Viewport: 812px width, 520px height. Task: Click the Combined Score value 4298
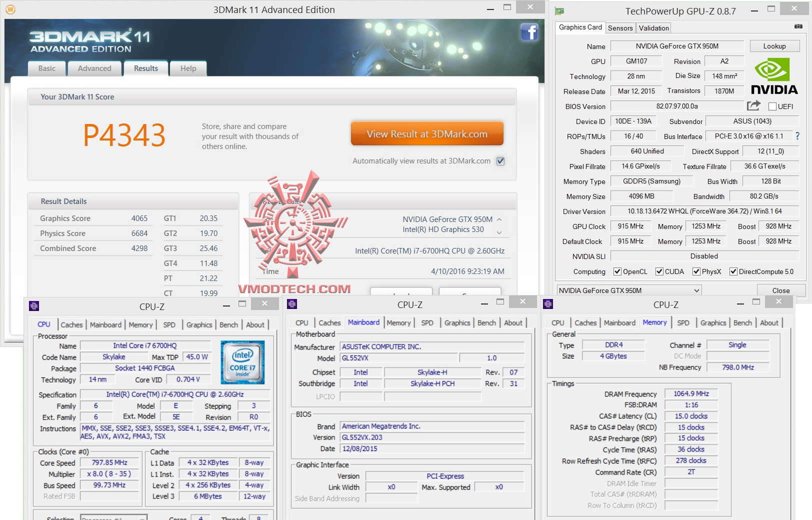pyautogui.click(x=139, y=248)
